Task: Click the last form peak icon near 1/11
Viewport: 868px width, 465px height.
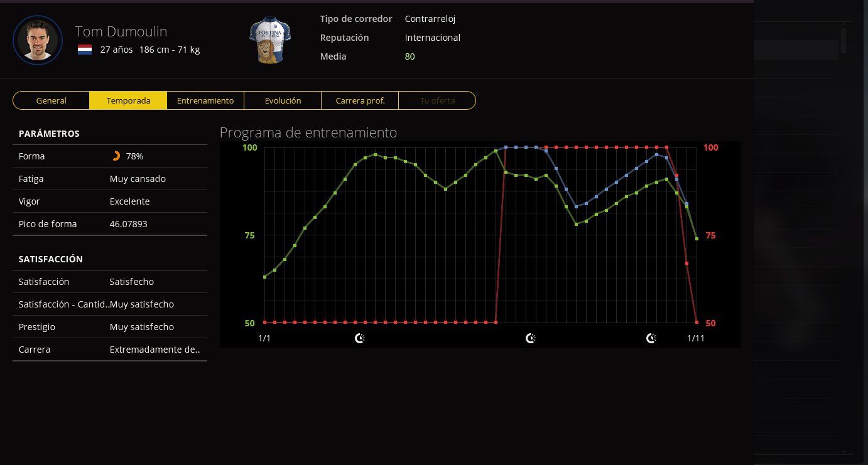Action: coord(651,338)
